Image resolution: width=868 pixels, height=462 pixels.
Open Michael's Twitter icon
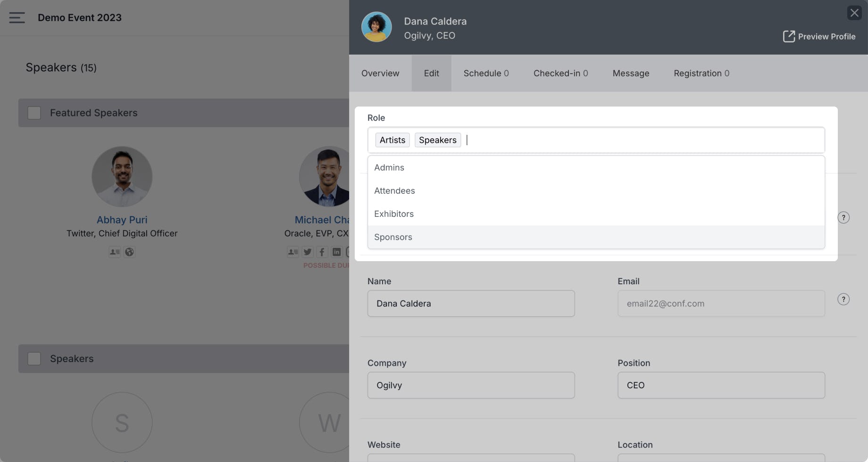click(x=308, y=252)
